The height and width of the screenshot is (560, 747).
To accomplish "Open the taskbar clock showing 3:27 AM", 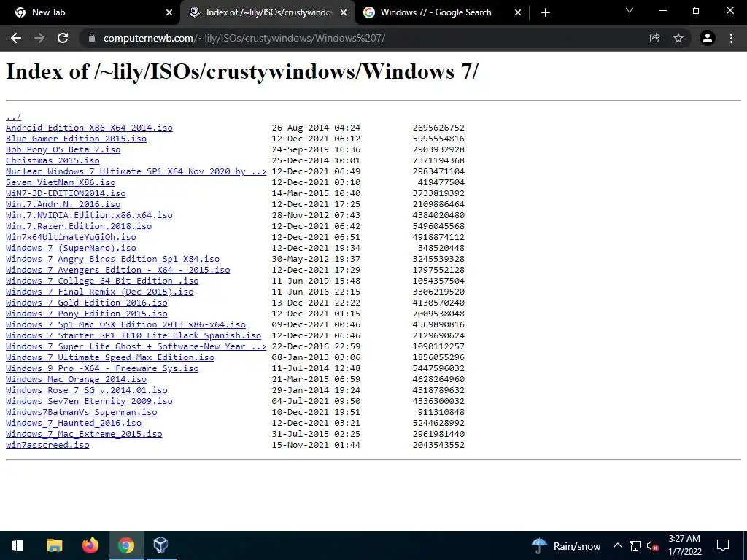I will (x=684, y=545).
